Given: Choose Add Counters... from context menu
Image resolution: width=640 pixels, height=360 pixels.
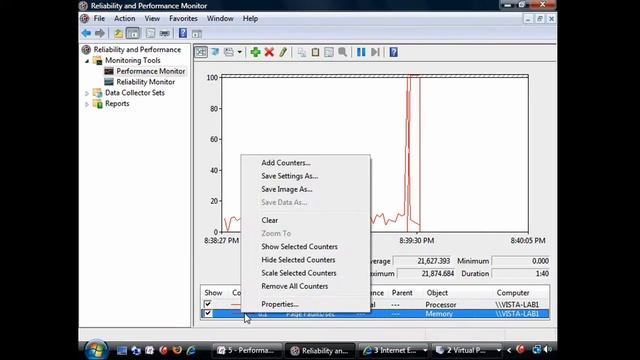Looking at the screenshot, I should coord(305,162).
